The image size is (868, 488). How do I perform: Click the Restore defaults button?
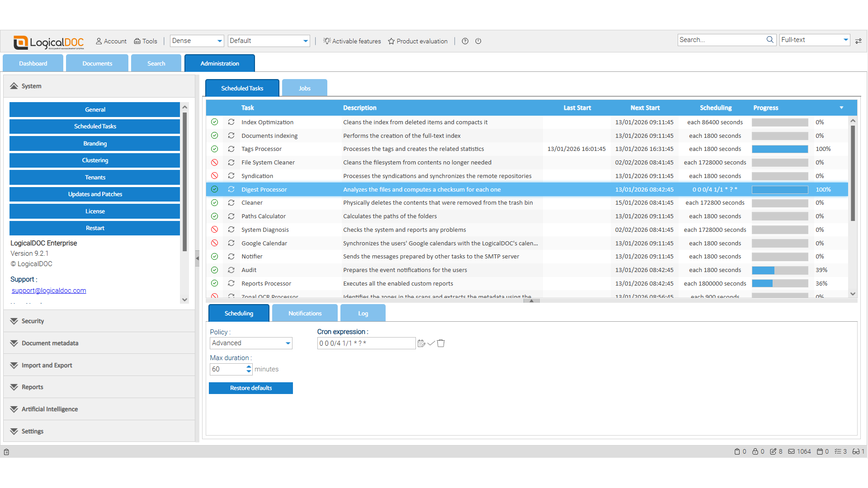pyautogui.click(x=251, y=388)
